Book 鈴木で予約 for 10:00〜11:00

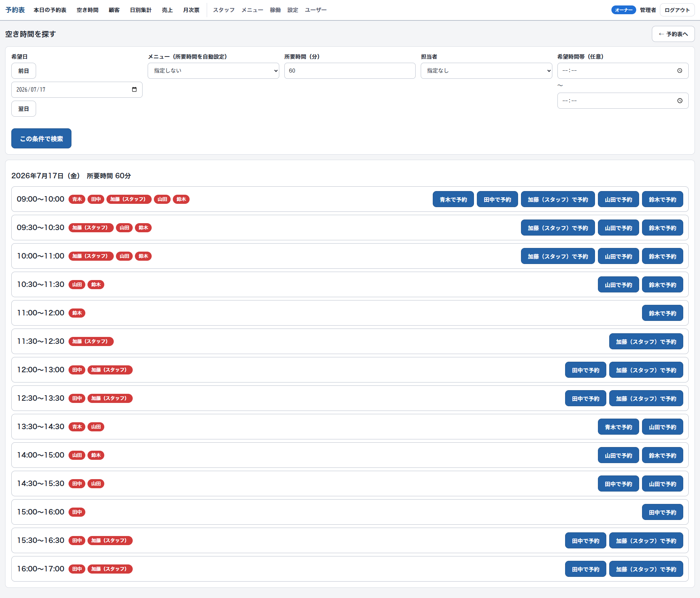click(x=662, y=256)
